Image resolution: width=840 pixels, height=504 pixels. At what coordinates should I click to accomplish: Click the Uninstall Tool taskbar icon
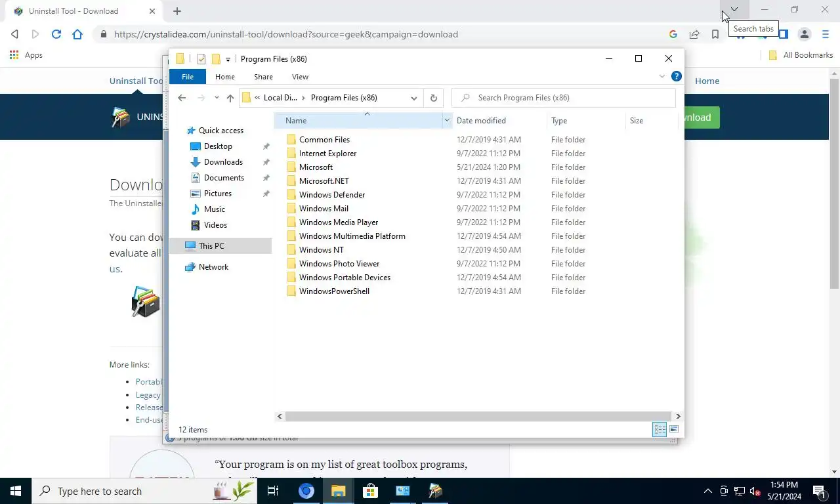pyautogui.click(x=435, y=491)
